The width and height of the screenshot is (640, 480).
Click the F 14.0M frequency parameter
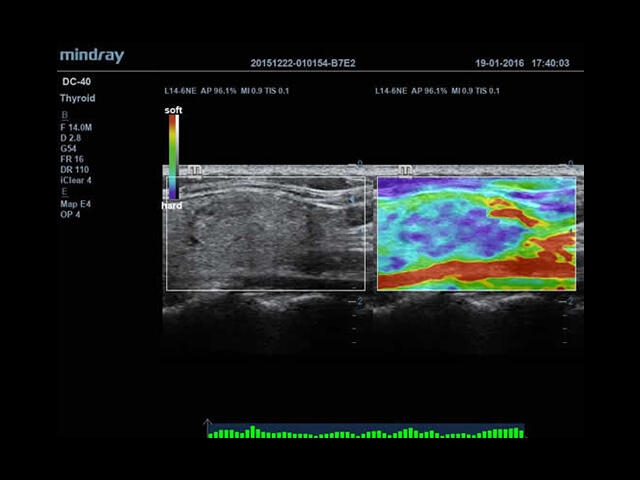coord(77,127)
